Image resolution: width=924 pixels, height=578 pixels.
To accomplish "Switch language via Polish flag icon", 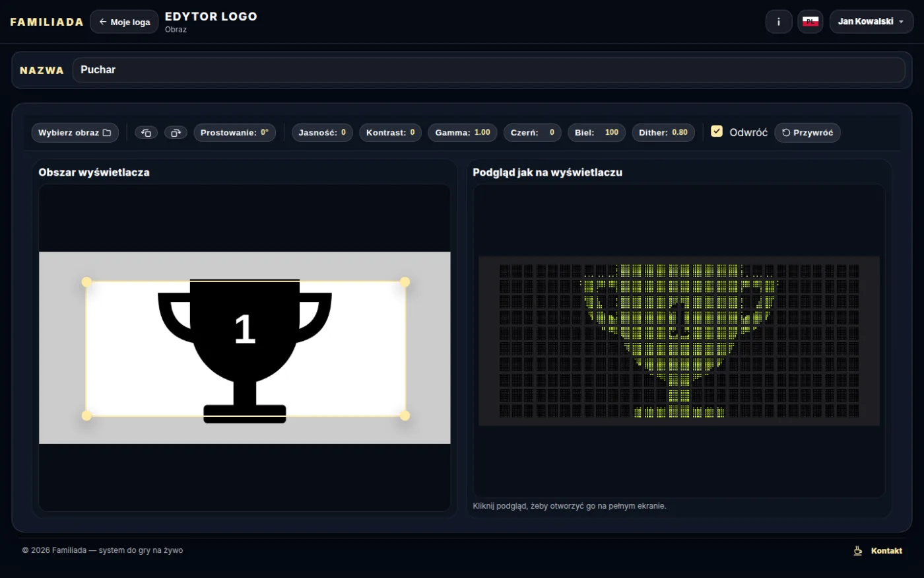I will click(810, 22).
